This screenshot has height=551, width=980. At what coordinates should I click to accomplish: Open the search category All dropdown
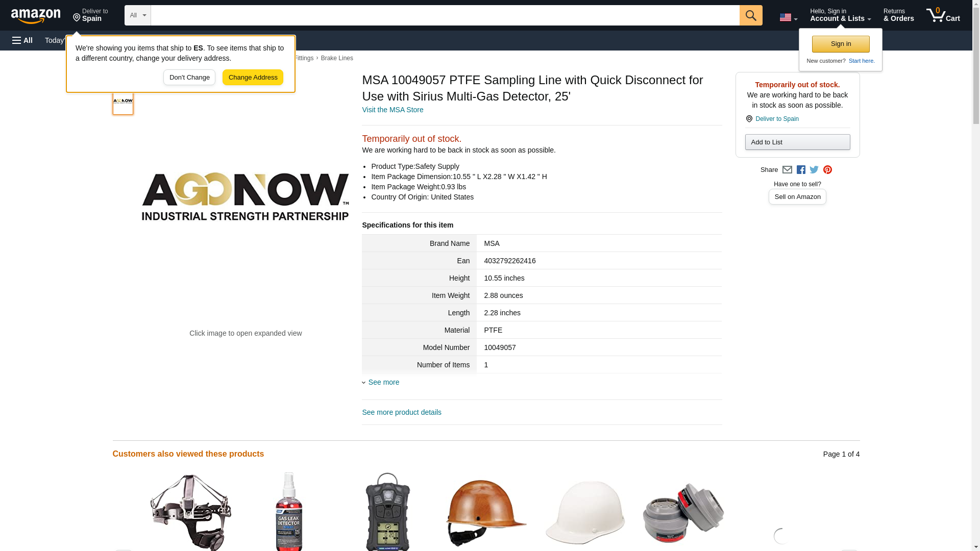[138, 15]
